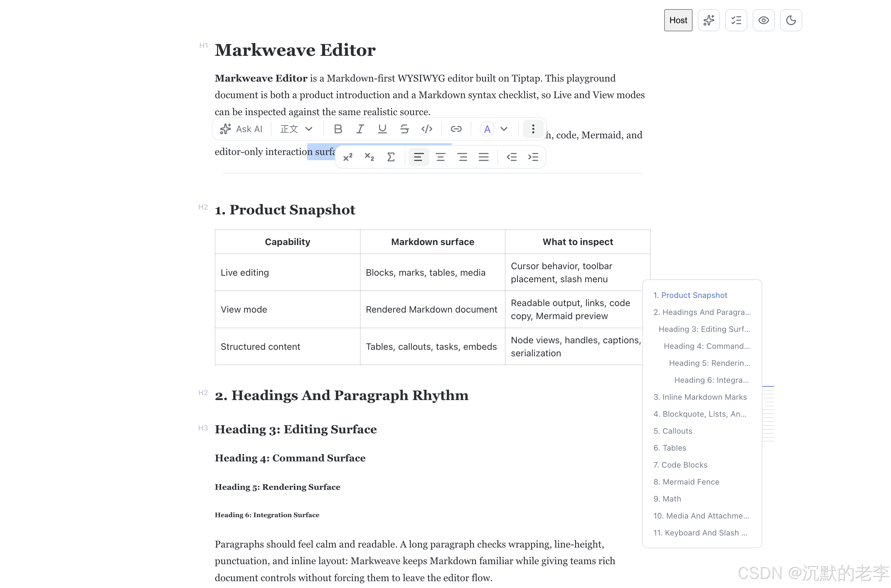
Task: Align text right
Action: click(462, 157)
